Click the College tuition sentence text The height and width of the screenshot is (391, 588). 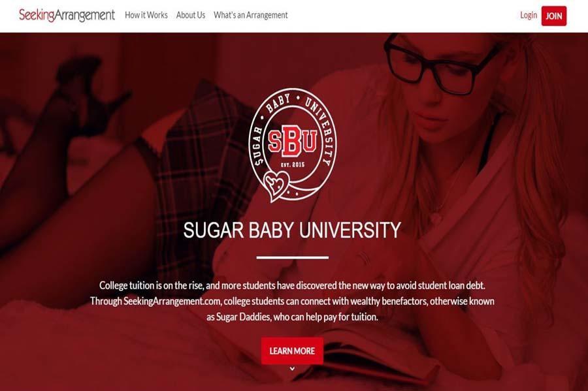coord(292,286)
